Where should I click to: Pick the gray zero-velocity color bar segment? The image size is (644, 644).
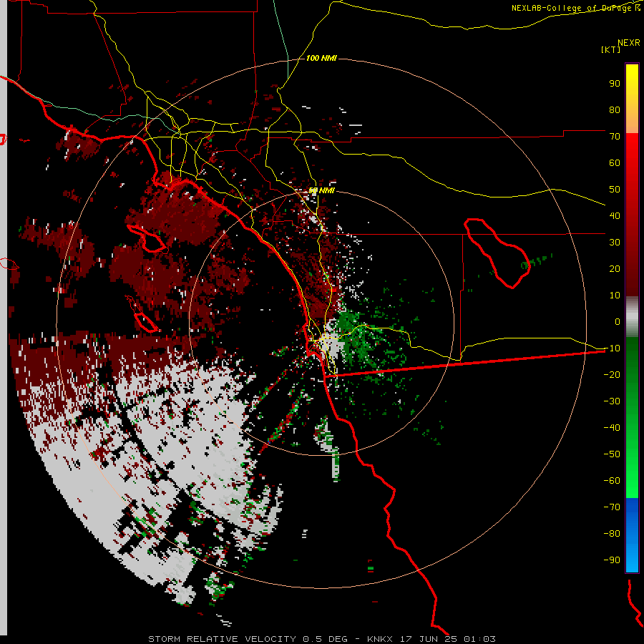[x=632, y=317]
